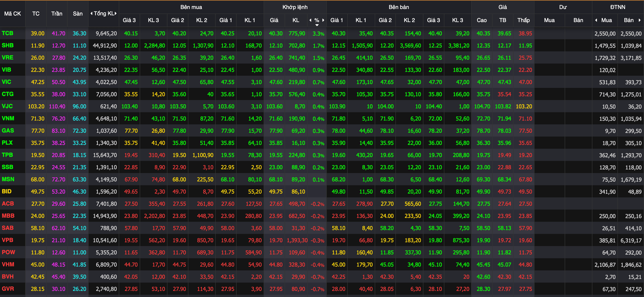Sort by Trần ceiling price header
The image size is (644, 297).
click(57, 14)
